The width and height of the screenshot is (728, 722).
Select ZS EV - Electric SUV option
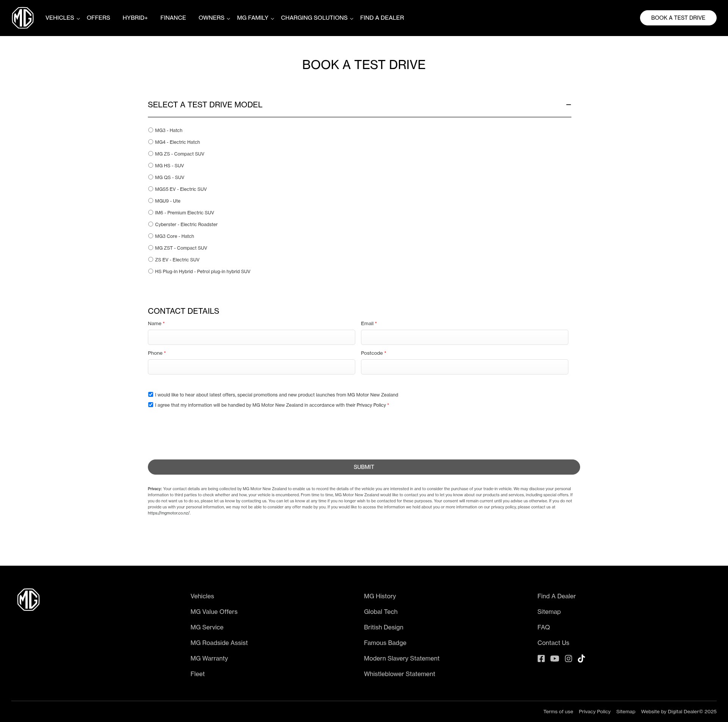click(x=151, y=260)
